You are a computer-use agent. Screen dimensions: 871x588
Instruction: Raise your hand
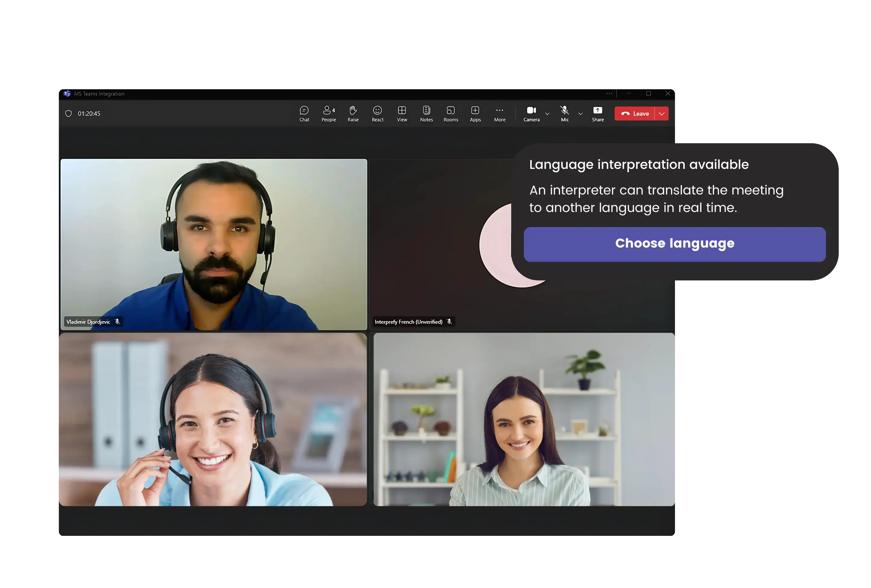click(x=353, y=114)
